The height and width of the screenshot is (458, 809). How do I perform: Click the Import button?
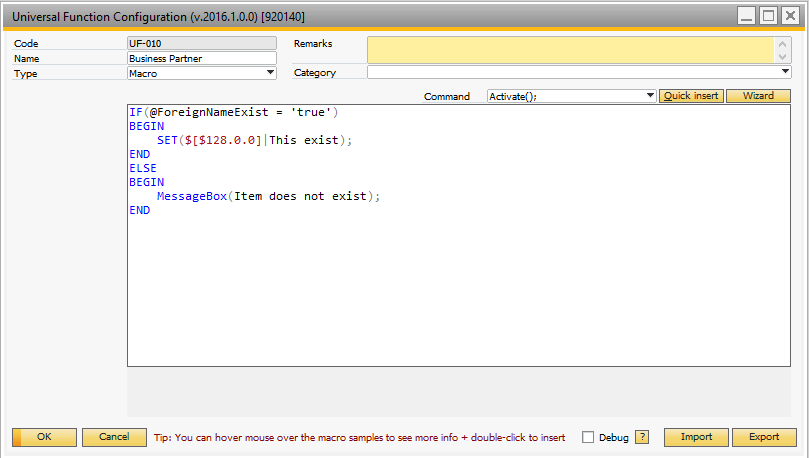(x=696, y=437)
